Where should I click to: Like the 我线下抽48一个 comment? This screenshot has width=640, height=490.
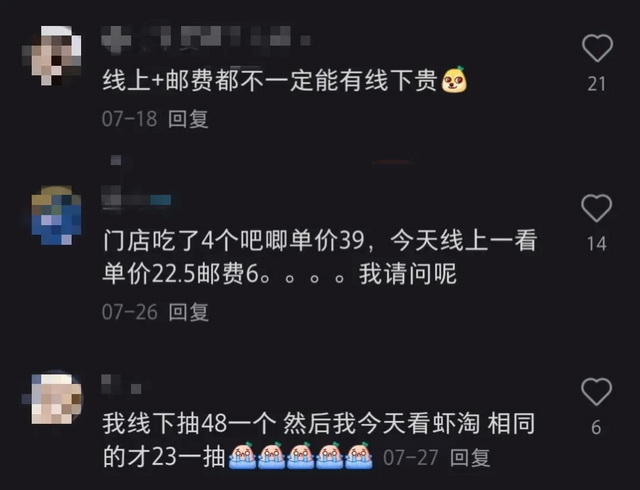coord(596,391)
